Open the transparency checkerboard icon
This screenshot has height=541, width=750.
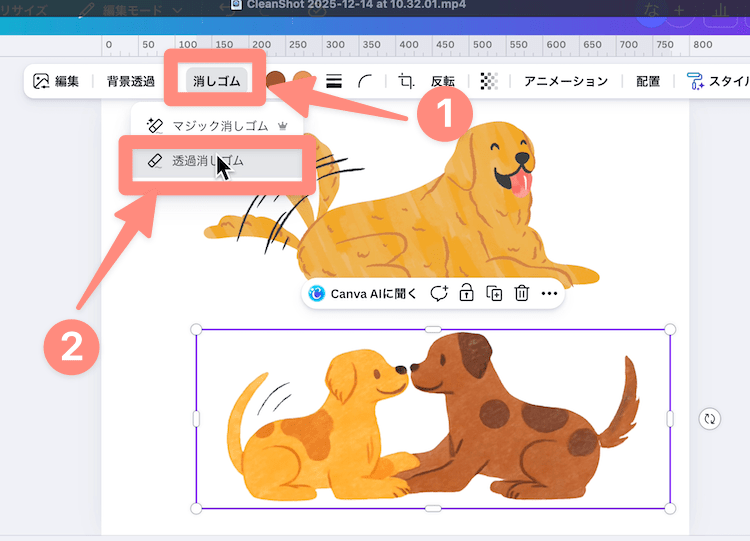coord(488,81)
